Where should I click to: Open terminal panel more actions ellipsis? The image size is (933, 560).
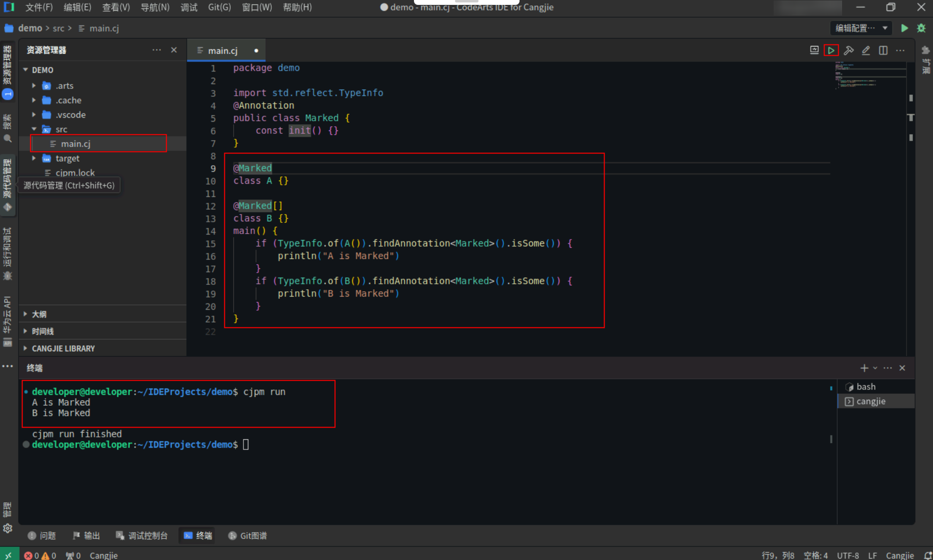(888, 368)
